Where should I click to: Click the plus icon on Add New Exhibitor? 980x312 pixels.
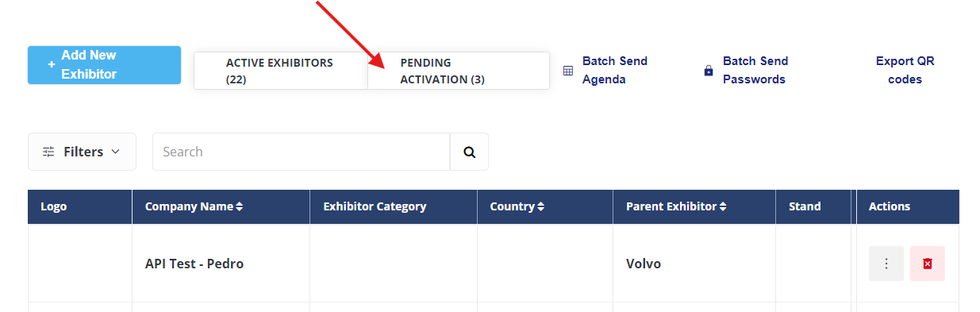[x=52, y=65]
